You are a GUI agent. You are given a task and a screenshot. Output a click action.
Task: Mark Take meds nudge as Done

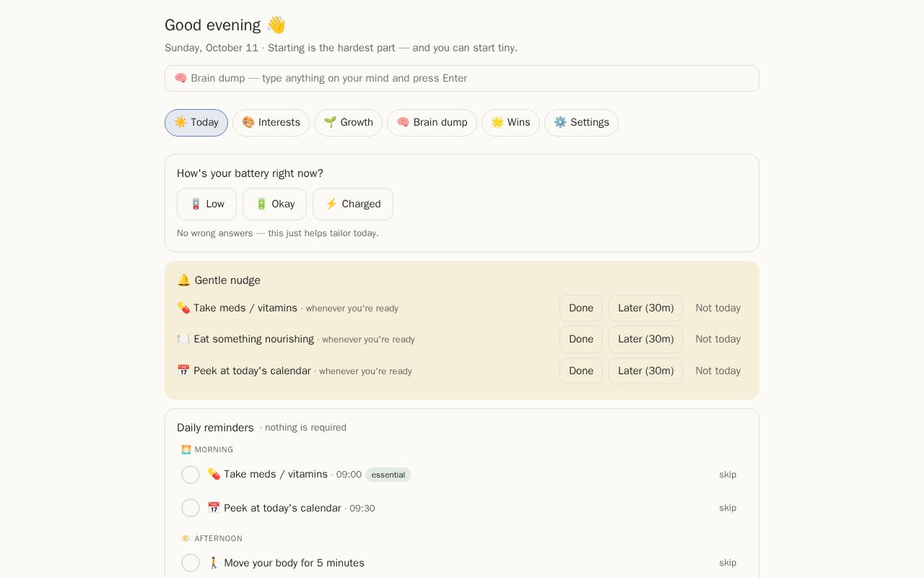click(581, 308)
